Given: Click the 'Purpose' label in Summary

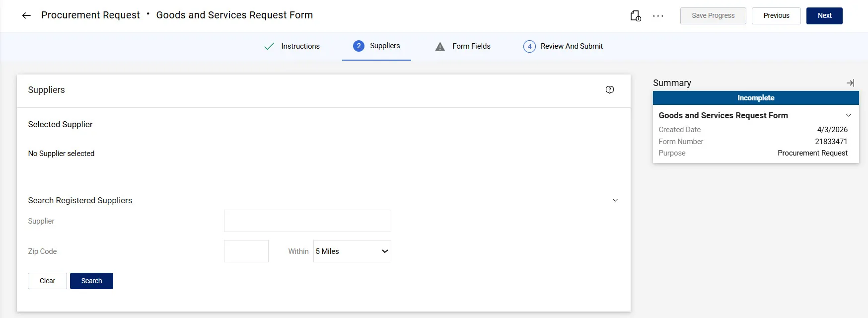Looking at the screenshot, I should tap(672, 153).
